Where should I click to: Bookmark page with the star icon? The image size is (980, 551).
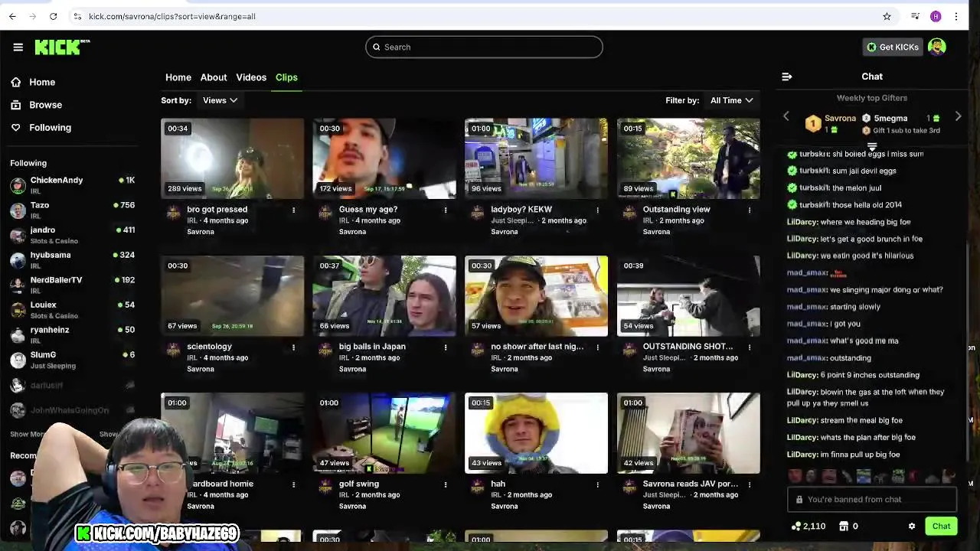point(887,16)
